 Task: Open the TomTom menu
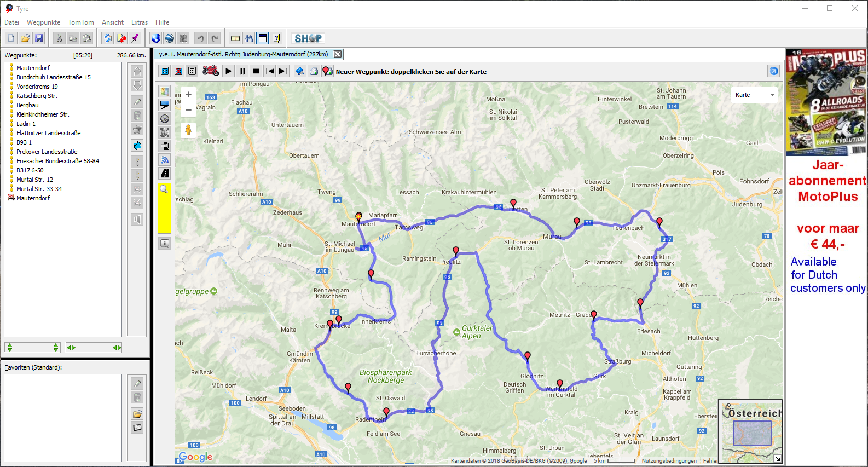tap(81, 22)
